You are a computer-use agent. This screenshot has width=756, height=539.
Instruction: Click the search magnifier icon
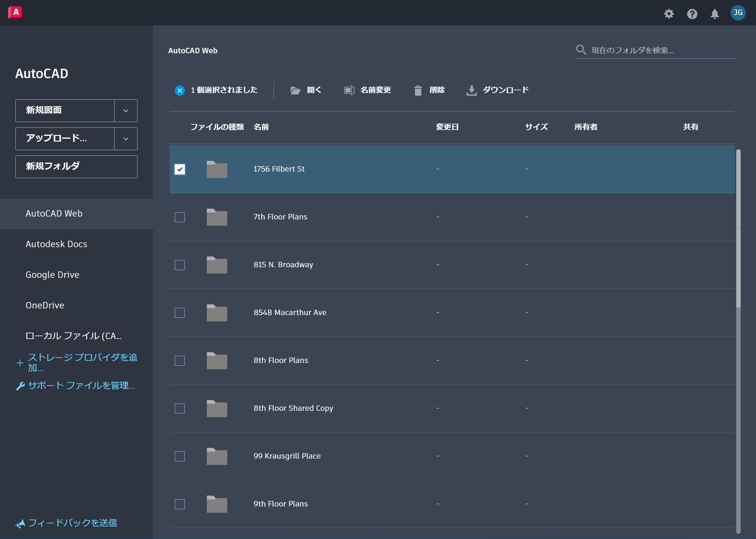[581, 50]
